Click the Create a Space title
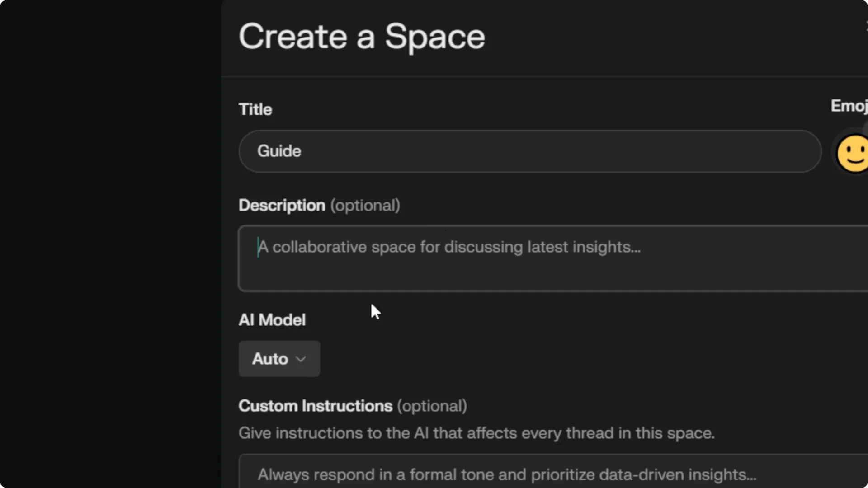Viewport: 868px width, 488px height. (362, 37)
